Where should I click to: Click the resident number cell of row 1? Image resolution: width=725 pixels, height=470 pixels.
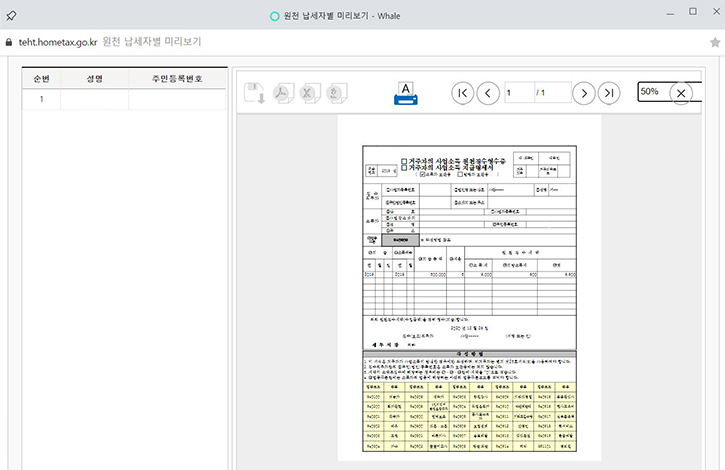pos(177,99)
